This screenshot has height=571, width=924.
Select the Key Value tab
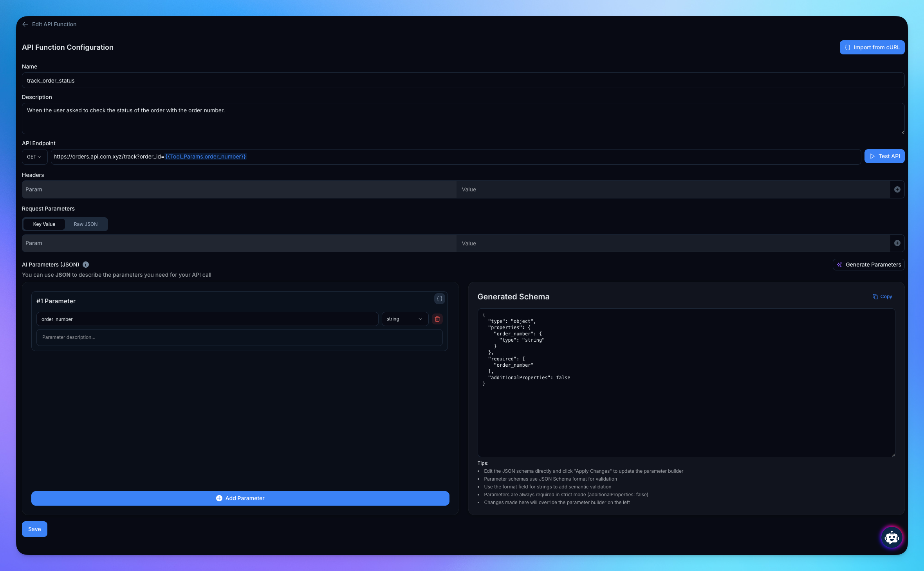click(x=44, y=224)
